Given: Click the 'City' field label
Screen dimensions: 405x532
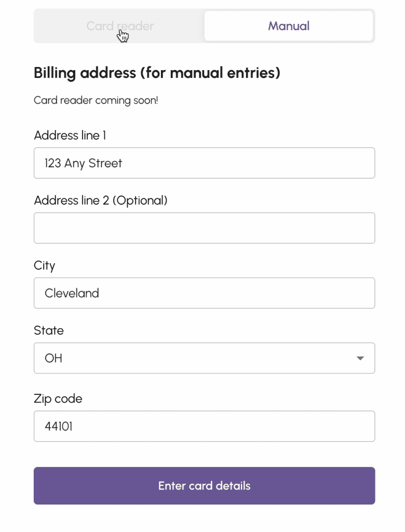Looking at the screenshot, I should point(45,265).
